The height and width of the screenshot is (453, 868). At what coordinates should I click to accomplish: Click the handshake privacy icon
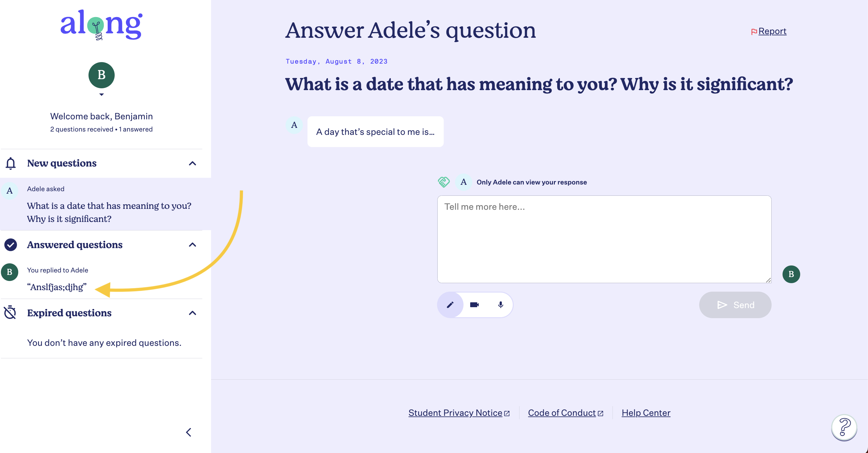point(443,182)
